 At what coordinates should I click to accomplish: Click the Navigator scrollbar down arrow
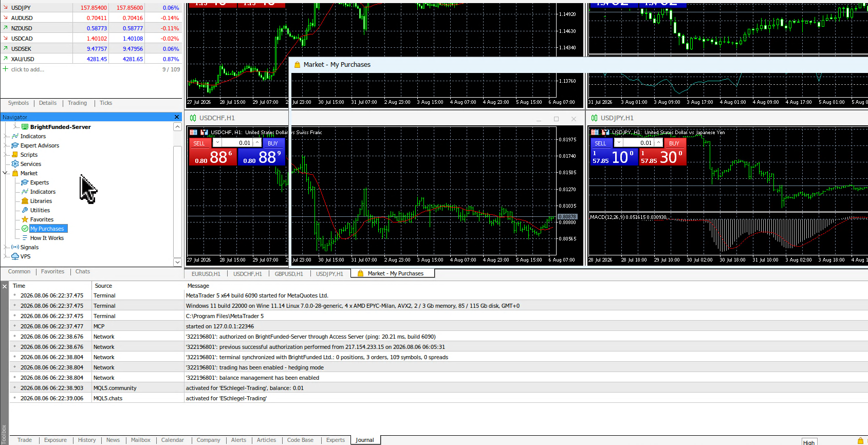pyautogui.click(x=177, y=262)
